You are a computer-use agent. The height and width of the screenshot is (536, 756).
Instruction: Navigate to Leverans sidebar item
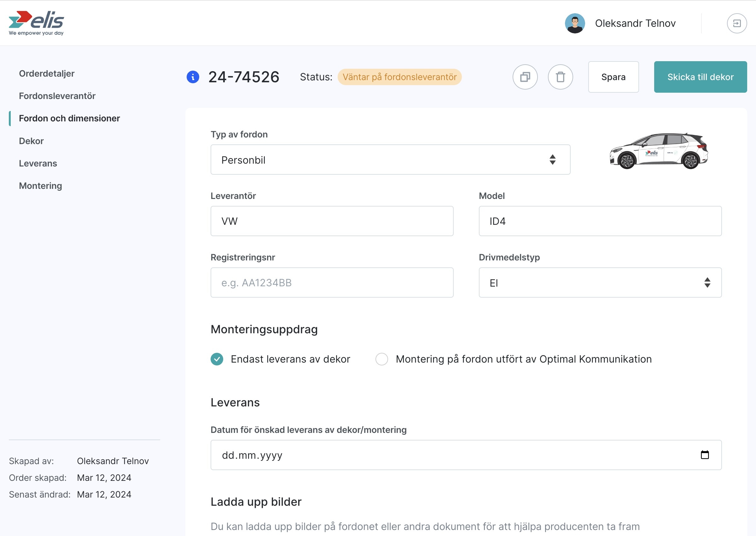pos(38,163)
